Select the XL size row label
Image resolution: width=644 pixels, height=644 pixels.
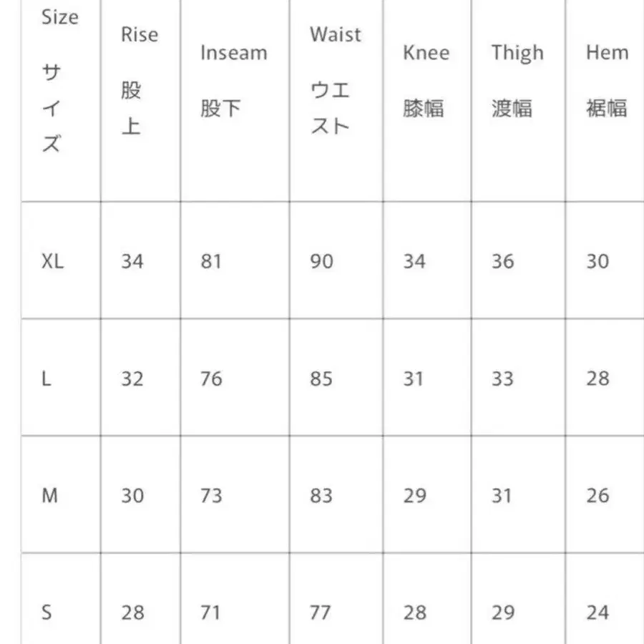point(52,261)
